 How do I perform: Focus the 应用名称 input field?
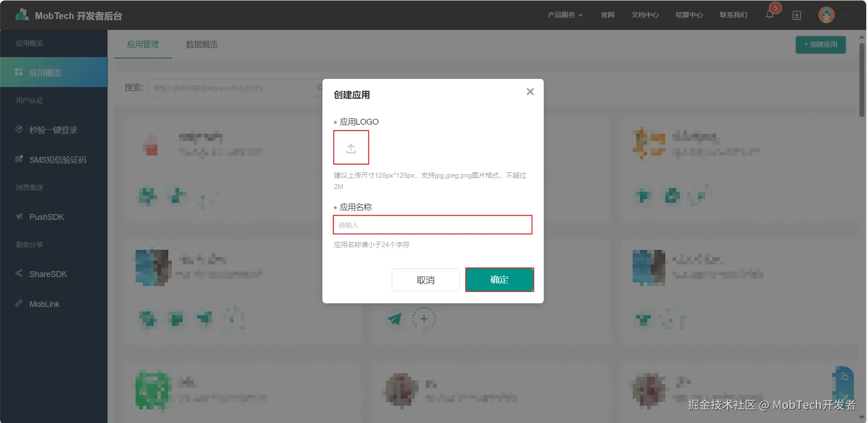click(x=433, y=225)
